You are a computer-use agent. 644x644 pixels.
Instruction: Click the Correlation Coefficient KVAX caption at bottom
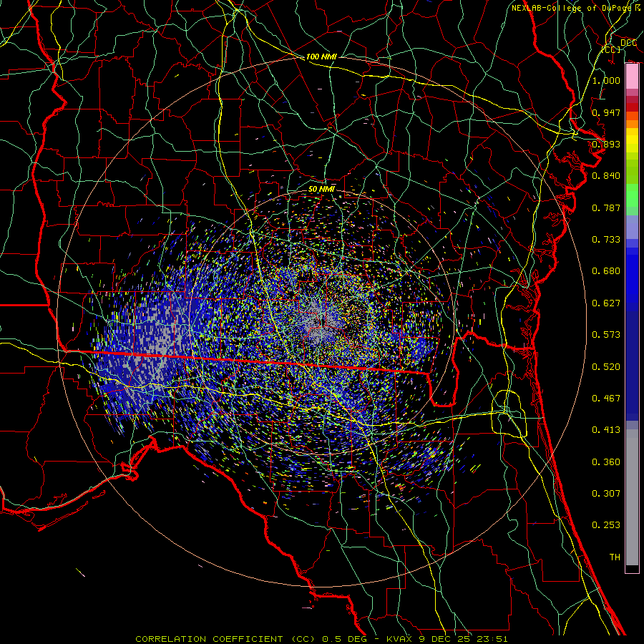321,639
